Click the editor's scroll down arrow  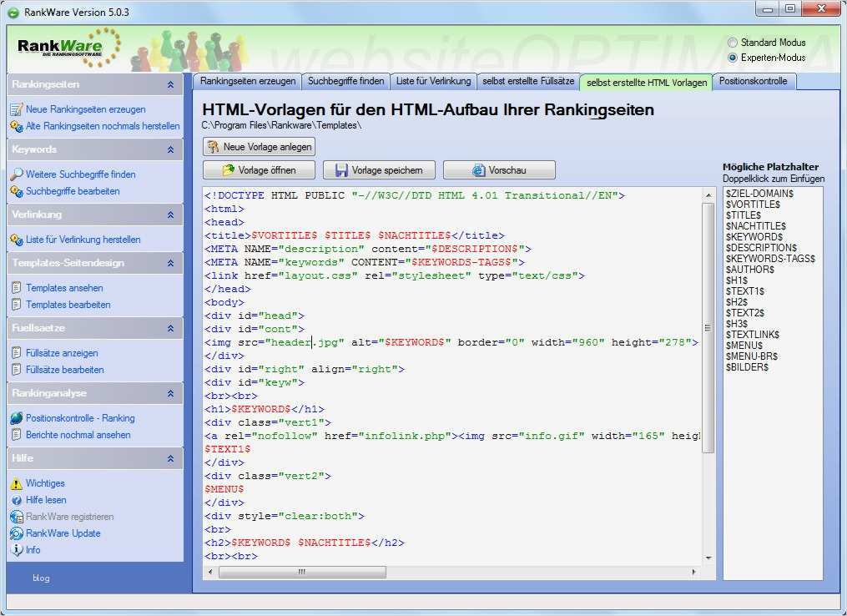tap(708, 558)
